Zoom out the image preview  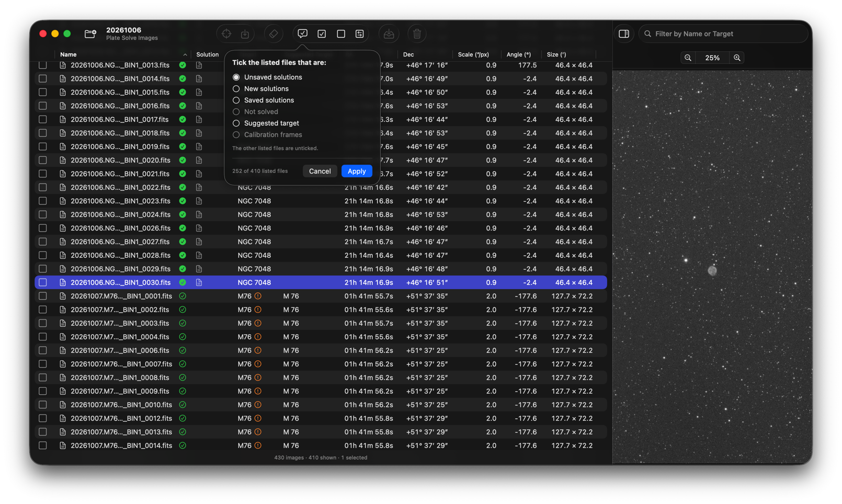(x=688, y=58)
